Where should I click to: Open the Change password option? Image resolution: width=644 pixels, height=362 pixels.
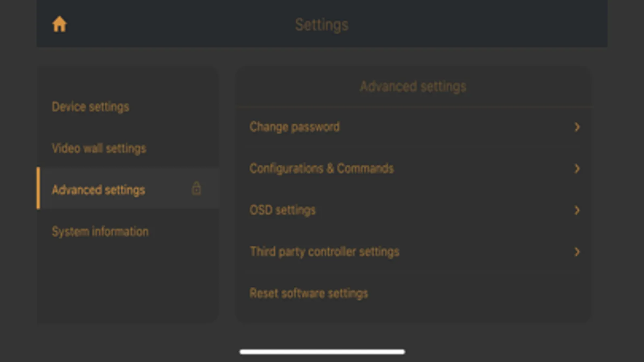click(x=294, y=127)
